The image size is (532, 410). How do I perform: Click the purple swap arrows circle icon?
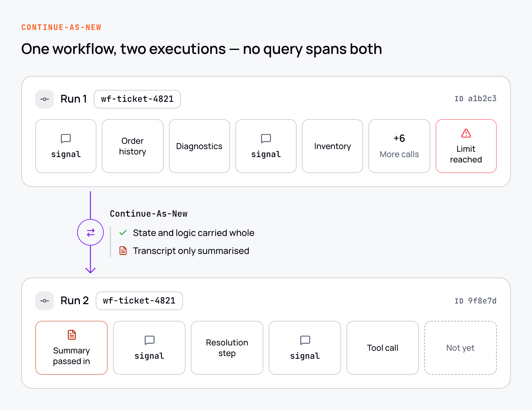click(x=90, y=232)
